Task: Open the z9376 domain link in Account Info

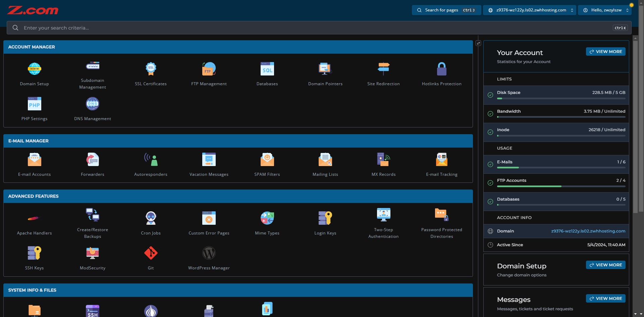Action: tap(588, 231)
